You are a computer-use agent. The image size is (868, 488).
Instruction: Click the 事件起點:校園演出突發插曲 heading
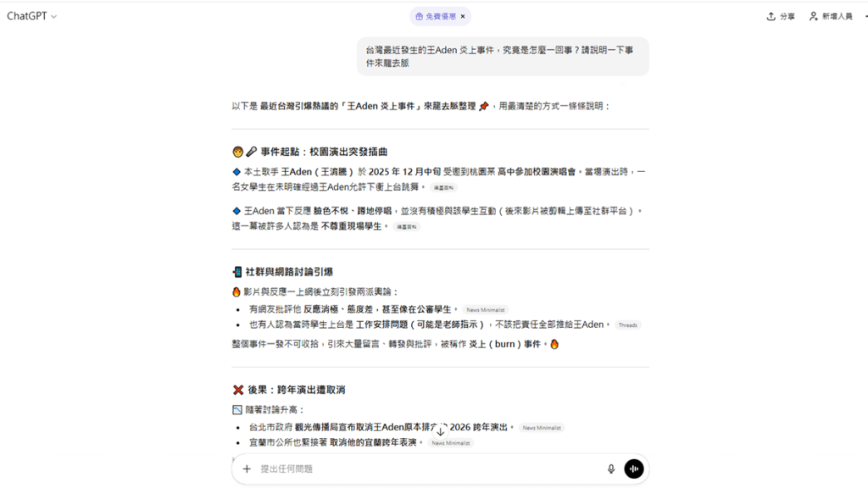click(315, 152)
